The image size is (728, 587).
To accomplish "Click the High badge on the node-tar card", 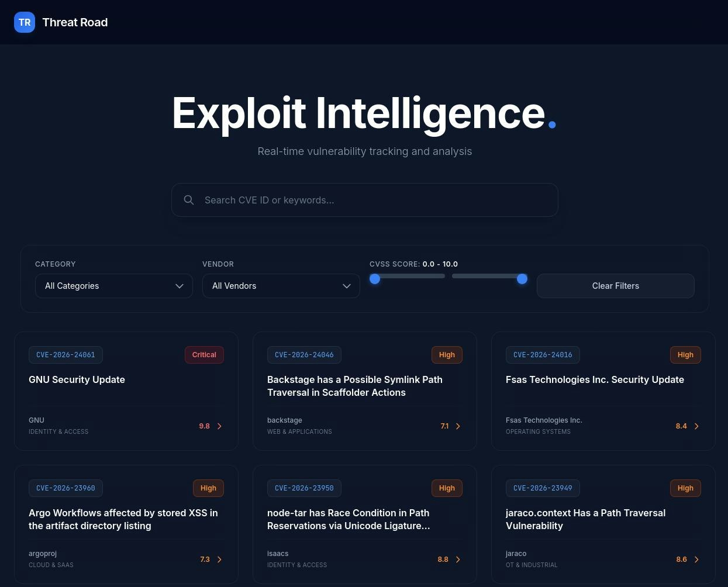I will coord(447,488).
